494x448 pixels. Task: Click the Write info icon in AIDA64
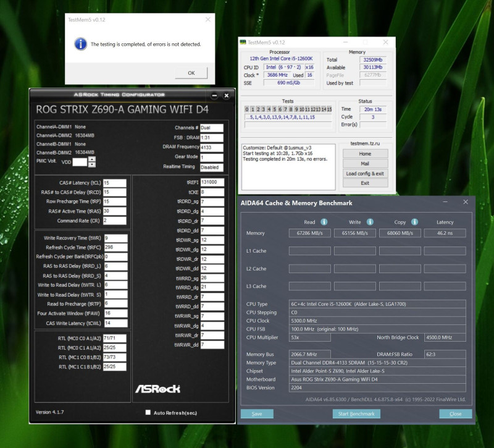[x=370, y=222]
